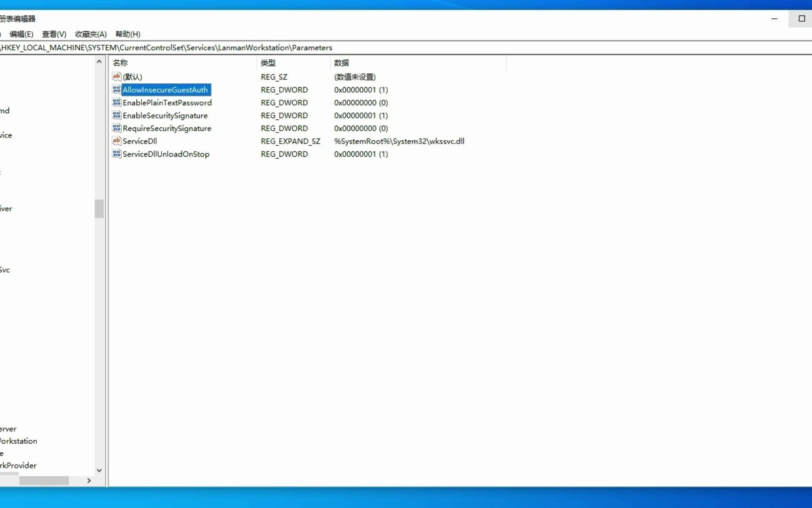
Task: Click the tree pane scroll-up arrow
Action: pos(99,62)
